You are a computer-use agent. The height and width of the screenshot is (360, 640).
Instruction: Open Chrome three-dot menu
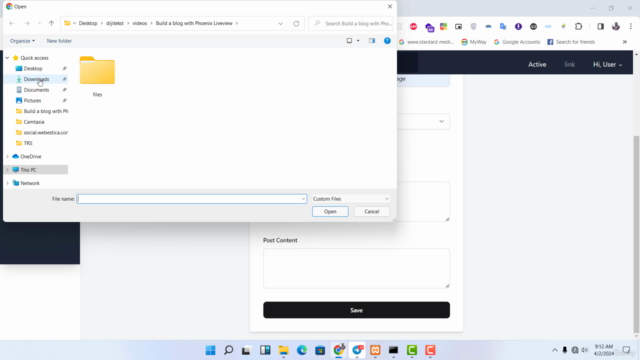click(x=631, y=27)
